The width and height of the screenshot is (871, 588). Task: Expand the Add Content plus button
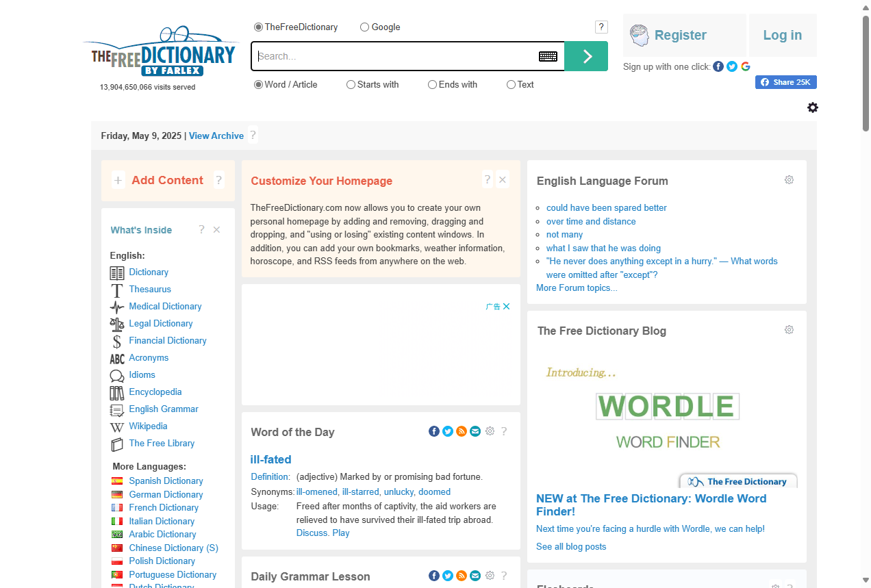coord(118,181)
